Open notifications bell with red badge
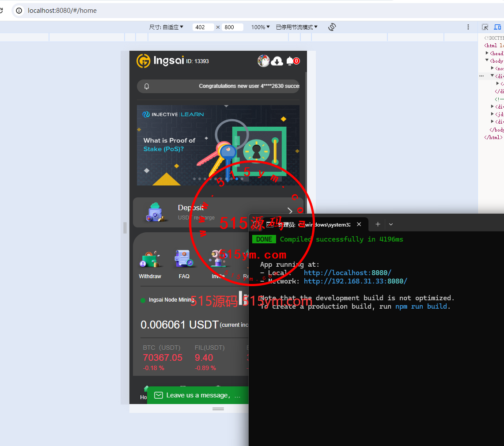 click(290, 61)
